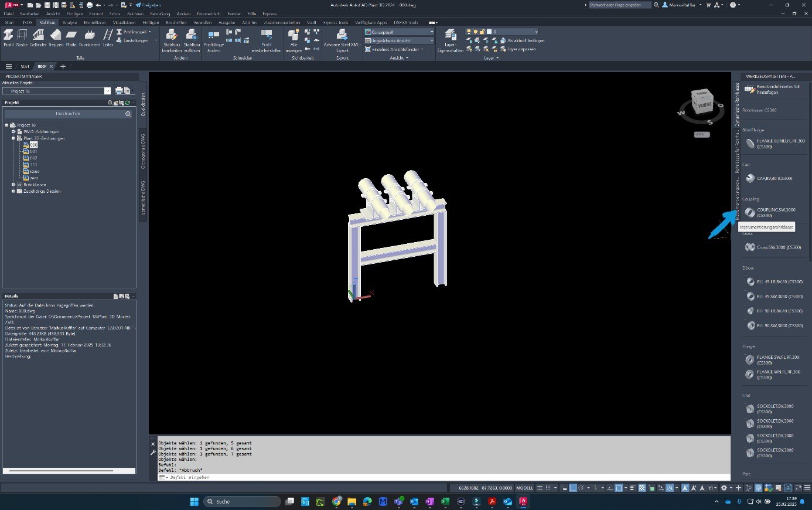Open Windows Start menu
The image size is (812, 510).
coord(194,502)
